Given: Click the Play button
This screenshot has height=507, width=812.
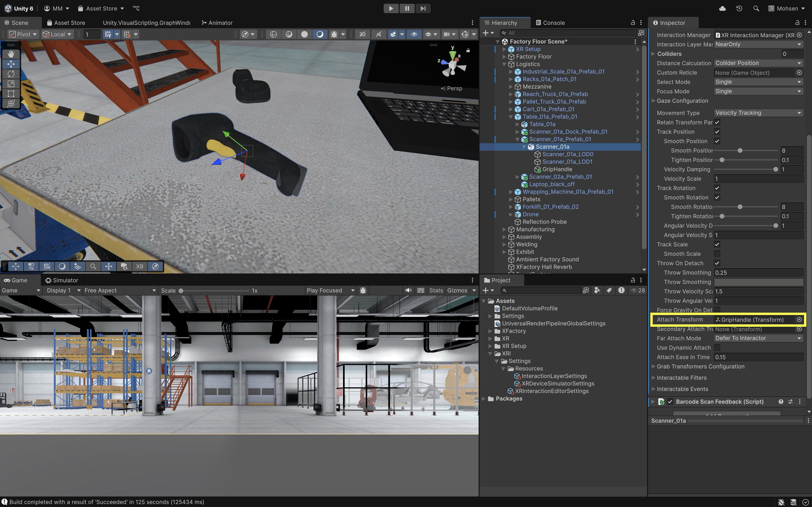Looking at the screenshot, I should point(391,8).
